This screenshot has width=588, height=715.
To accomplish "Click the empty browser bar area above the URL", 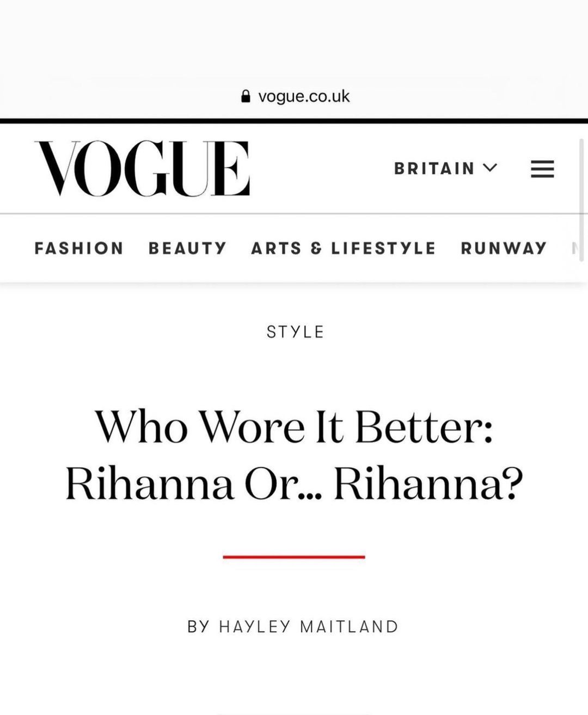I will [x=294, y=44].
